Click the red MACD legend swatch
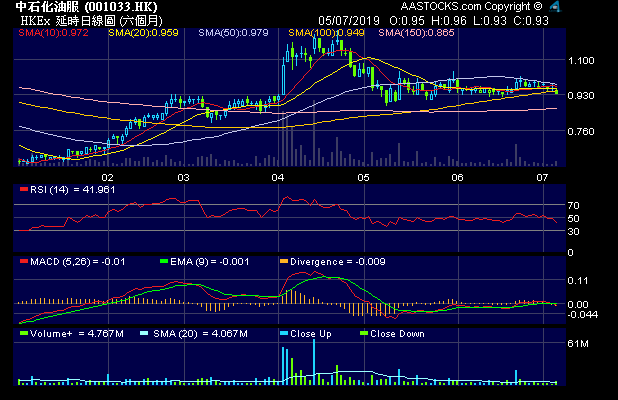618x400 pixels. pyautogui.click(x=24, y=261)
